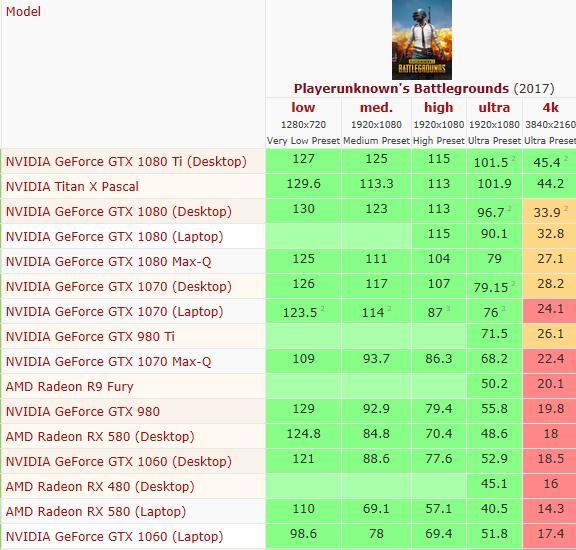Open NVIDIA GeForce GTX 1080 (Desktop) link
Viewport: 576px width, 550px height.
[119, 212]
